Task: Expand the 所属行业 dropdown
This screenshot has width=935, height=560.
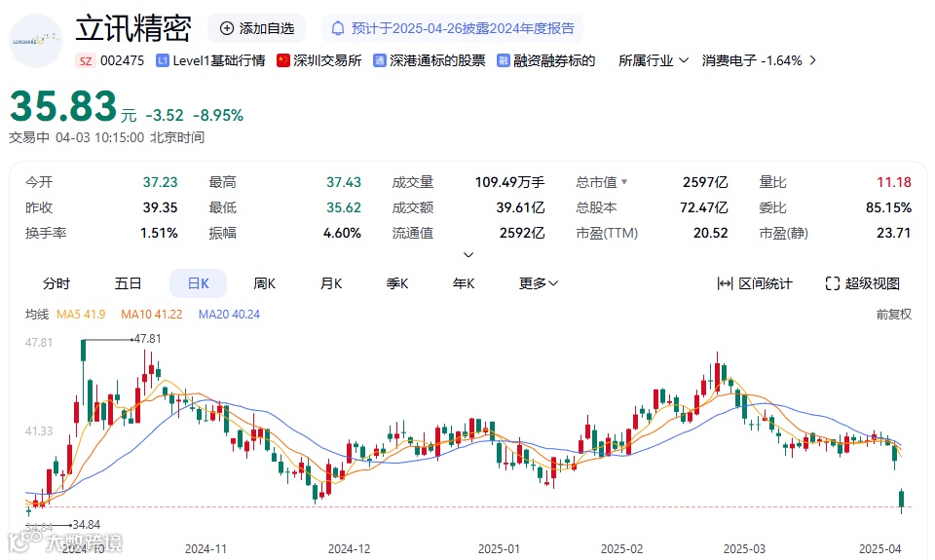Action: 654,60
